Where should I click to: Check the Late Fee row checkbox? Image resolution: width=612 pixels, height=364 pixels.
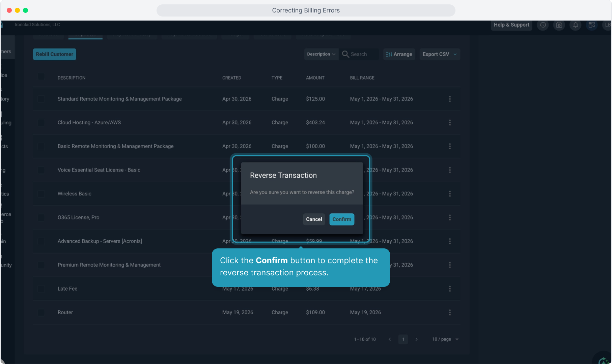(x=41, y=289)
